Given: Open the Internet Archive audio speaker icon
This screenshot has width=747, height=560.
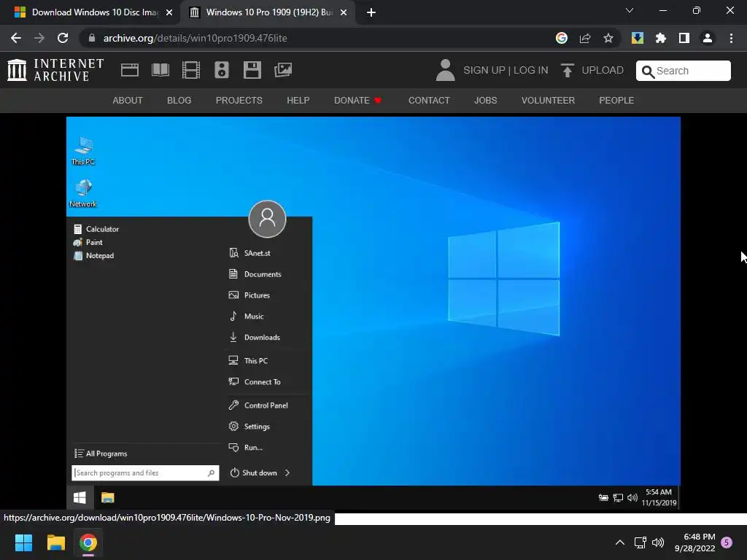Looking at the screenshot, I should pos(222,70).
